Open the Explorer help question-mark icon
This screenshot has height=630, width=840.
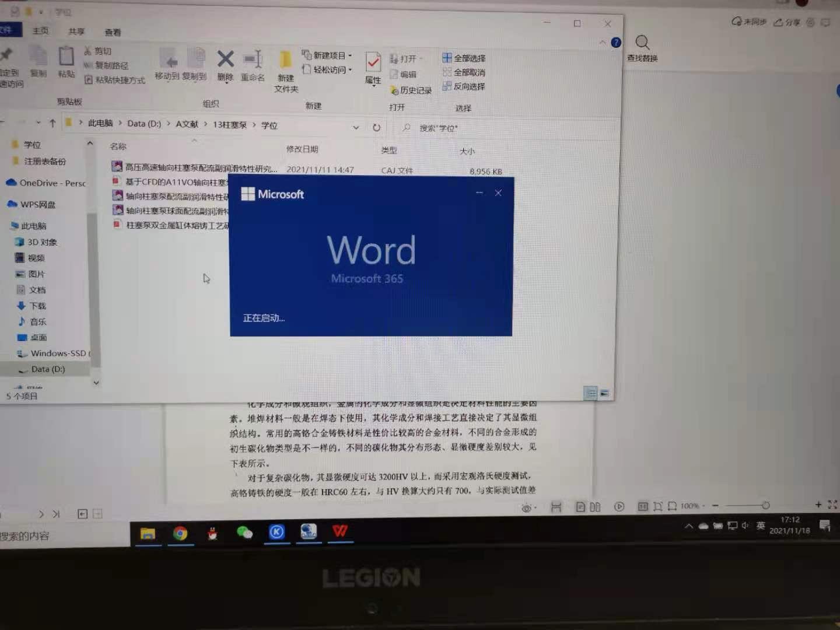coord(616,43)
